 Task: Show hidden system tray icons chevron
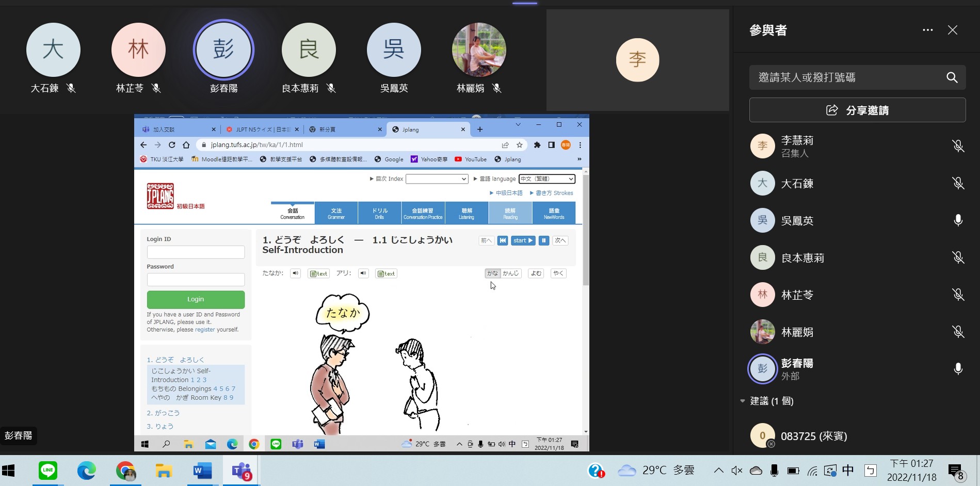tap(718, 471)
